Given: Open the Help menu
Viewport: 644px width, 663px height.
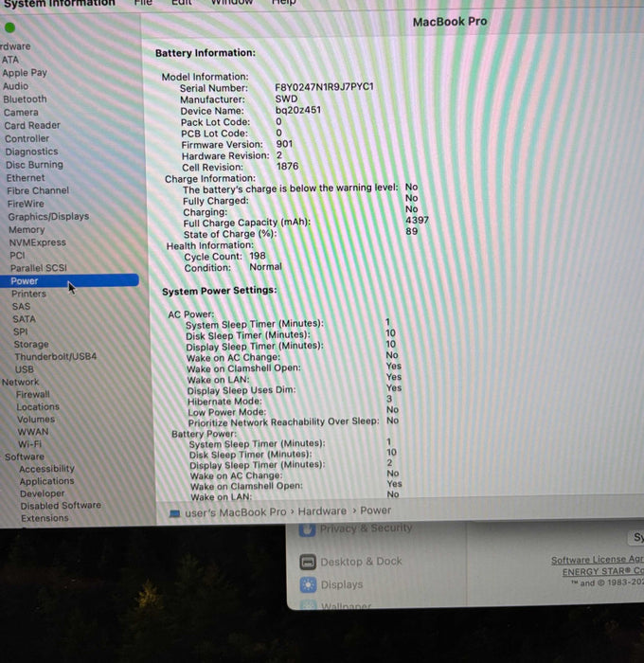Looking at the screenshot, I should (283, 2).
